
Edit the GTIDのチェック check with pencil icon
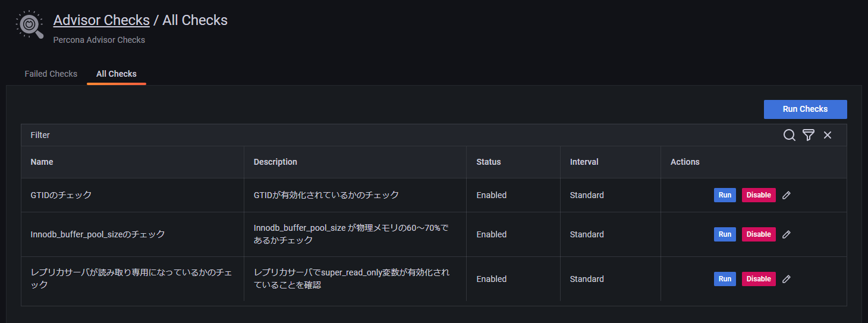[x=787, y=195]
